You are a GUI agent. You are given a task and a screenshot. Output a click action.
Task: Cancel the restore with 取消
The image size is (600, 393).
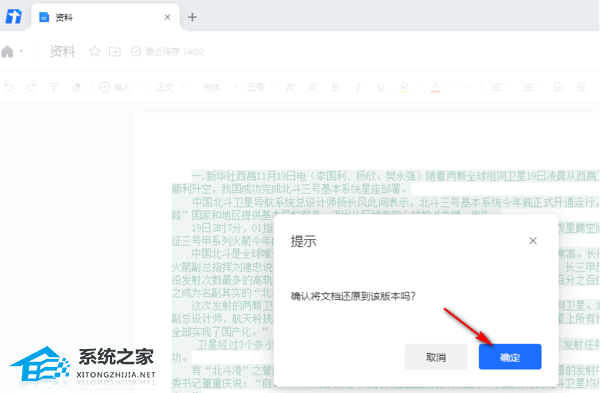(x=436, y=357)
